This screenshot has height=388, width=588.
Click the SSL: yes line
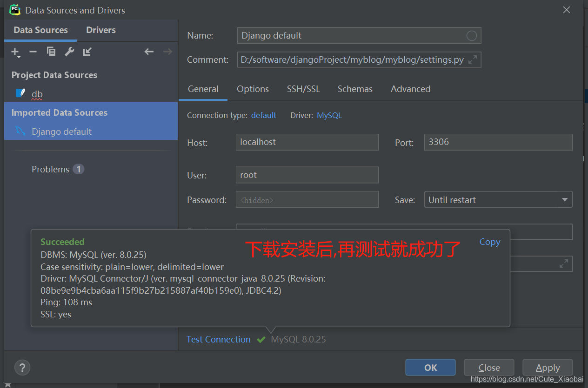(x=56, y=314)
